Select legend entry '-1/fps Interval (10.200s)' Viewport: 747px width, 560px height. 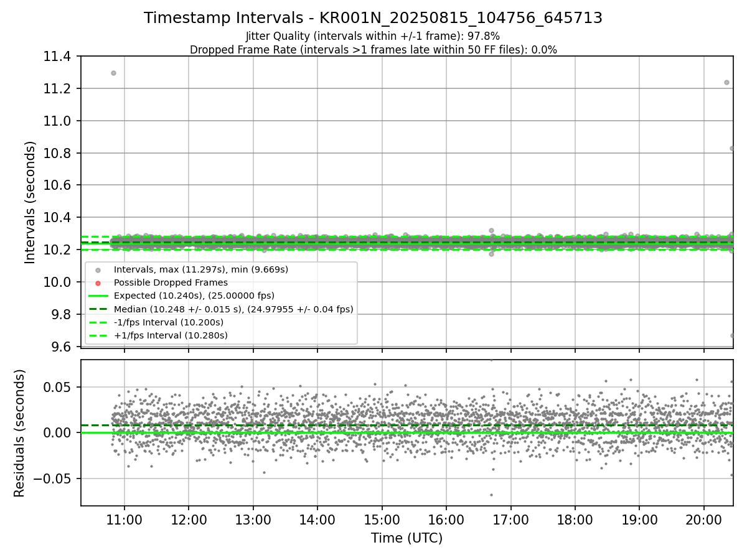(169, 322)
